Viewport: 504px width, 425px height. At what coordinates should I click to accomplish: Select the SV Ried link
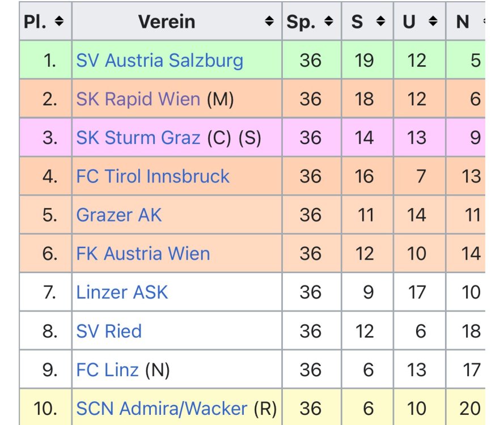[109, 331]
